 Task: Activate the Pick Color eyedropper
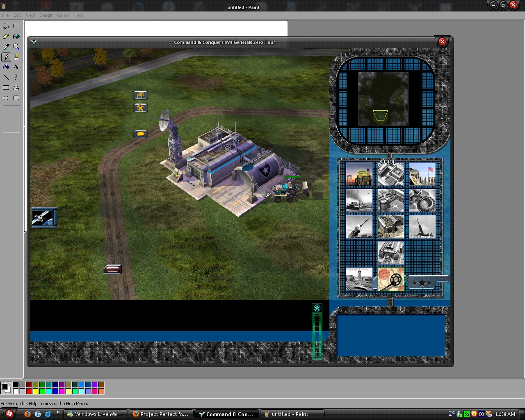click(x=6, y=47)
